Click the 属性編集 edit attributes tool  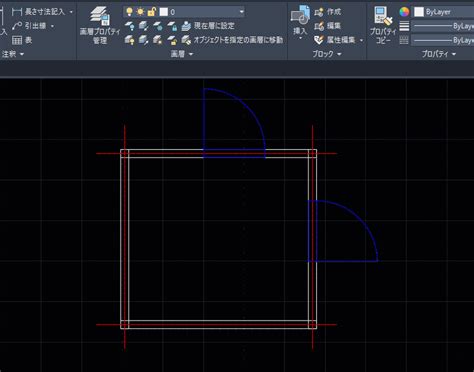point(335,40)
